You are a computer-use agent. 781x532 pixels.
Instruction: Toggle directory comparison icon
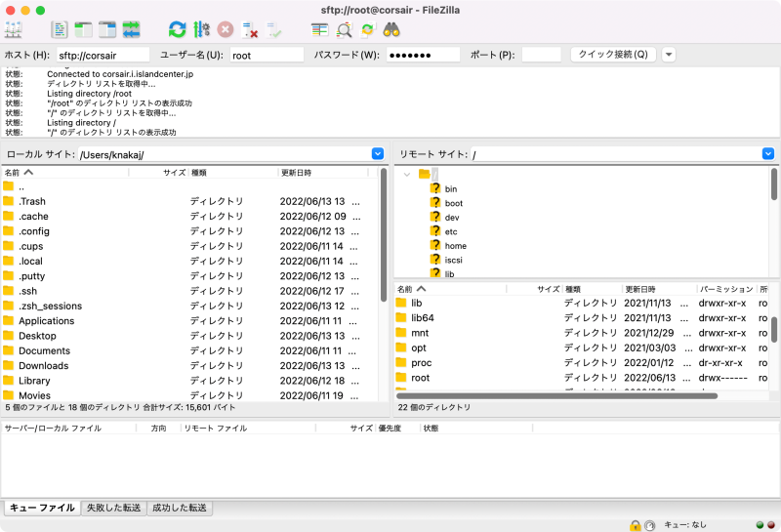pyautogui.click(x=344, y=30)
